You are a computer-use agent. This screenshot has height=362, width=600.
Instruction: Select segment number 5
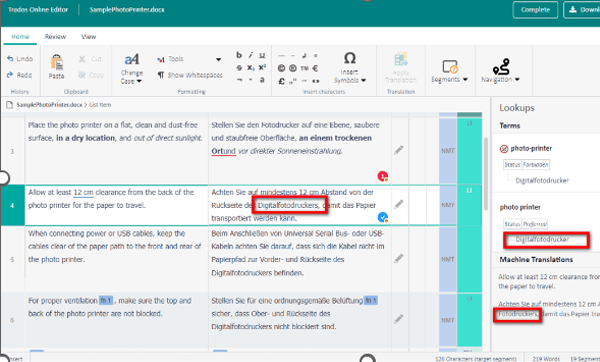12,259
